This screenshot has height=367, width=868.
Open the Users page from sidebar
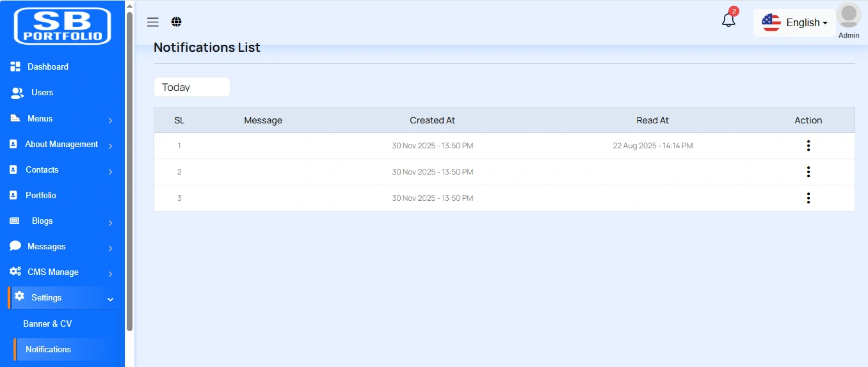[42, 93]
